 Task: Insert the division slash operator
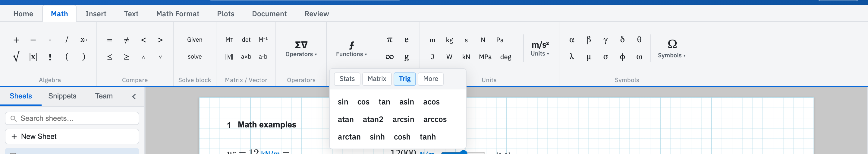pos(67,40)
